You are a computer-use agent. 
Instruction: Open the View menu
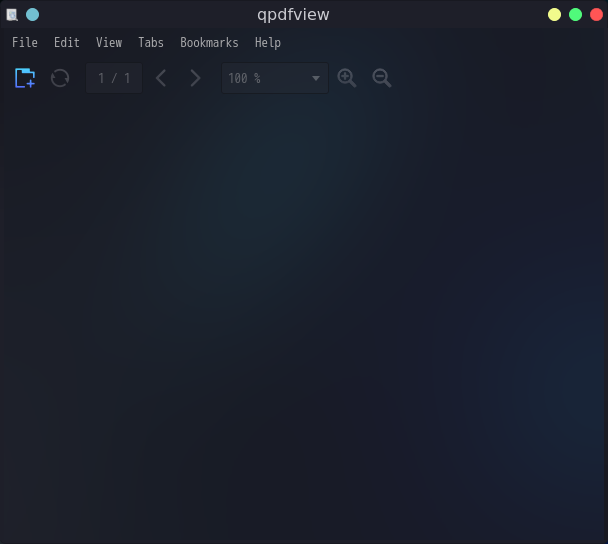point(109,42)
